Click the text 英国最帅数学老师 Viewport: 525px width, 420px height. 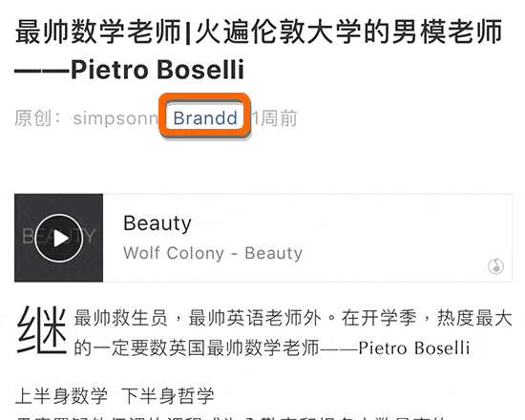pos(244,348)
